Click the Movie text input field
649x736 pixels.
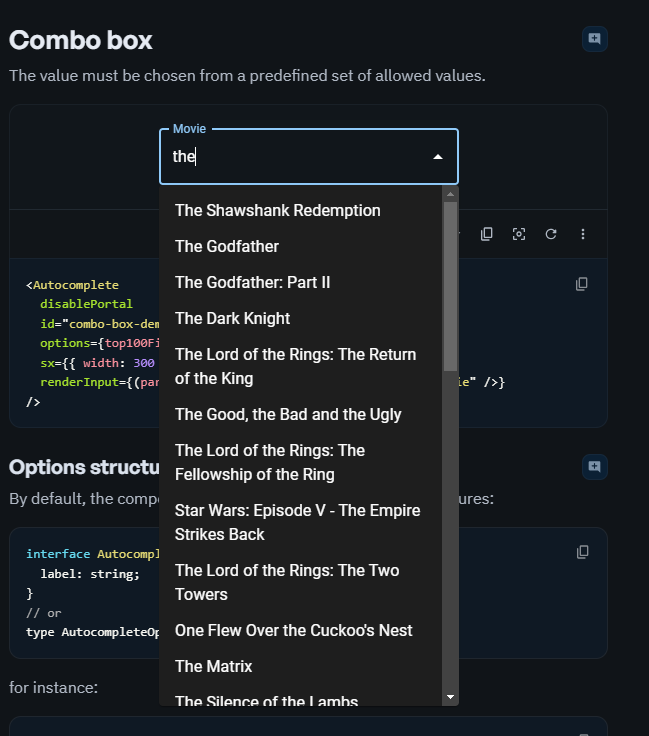295,157
